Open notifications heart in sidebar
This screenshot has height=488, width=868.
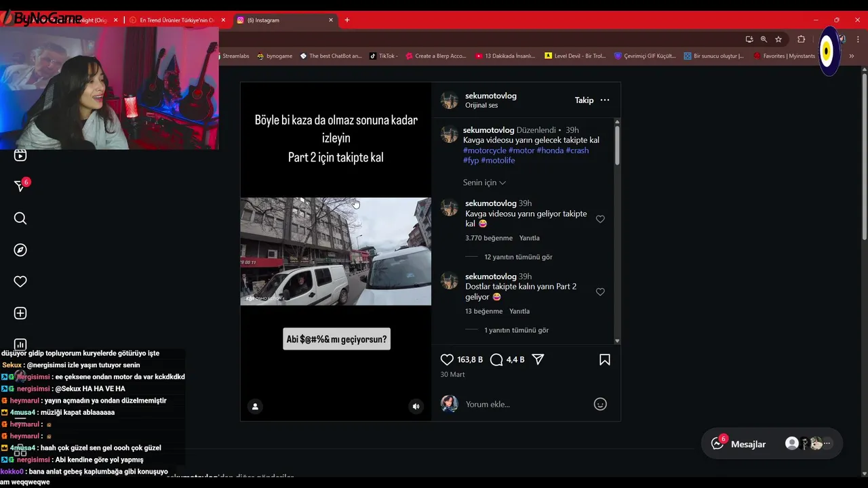click(x=20, y=281)
